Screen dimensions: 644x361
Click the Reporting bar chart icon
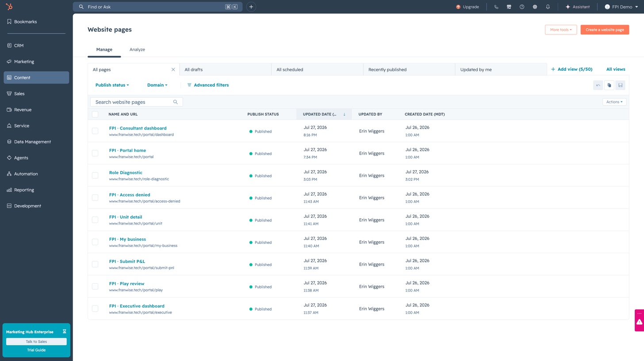(x=9, y=190)
